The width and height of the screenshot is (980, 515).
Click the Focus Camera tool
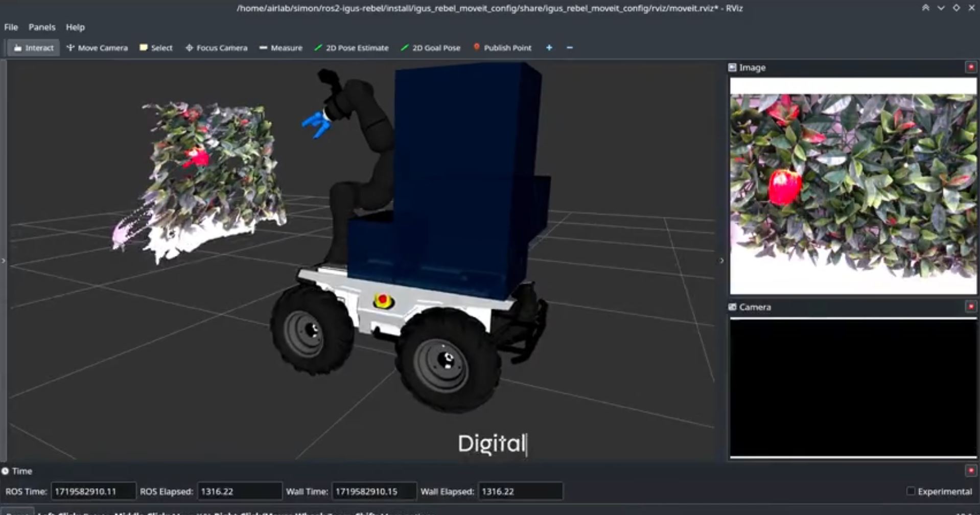[x=216, y=48]
